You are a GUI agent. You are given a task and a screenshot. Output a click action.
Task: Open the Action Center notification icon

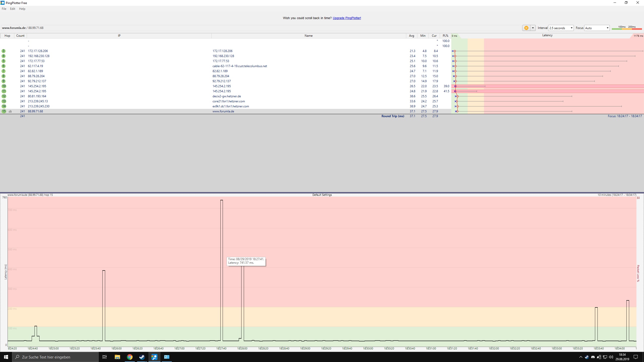636,357
